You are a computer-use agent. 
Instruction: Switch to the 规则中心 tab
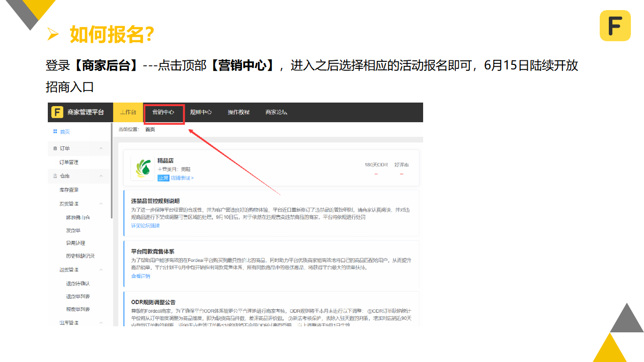(201, 112)
